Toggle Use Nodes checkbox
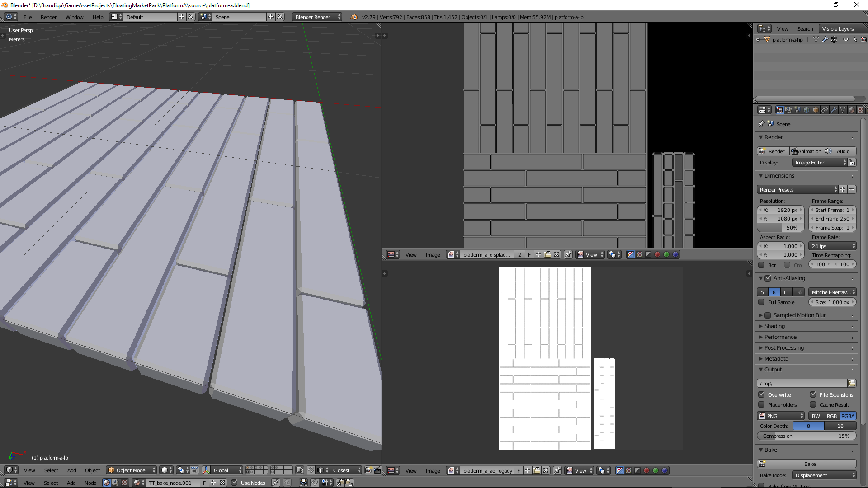 pyautogui.click(x=234, y=483)
